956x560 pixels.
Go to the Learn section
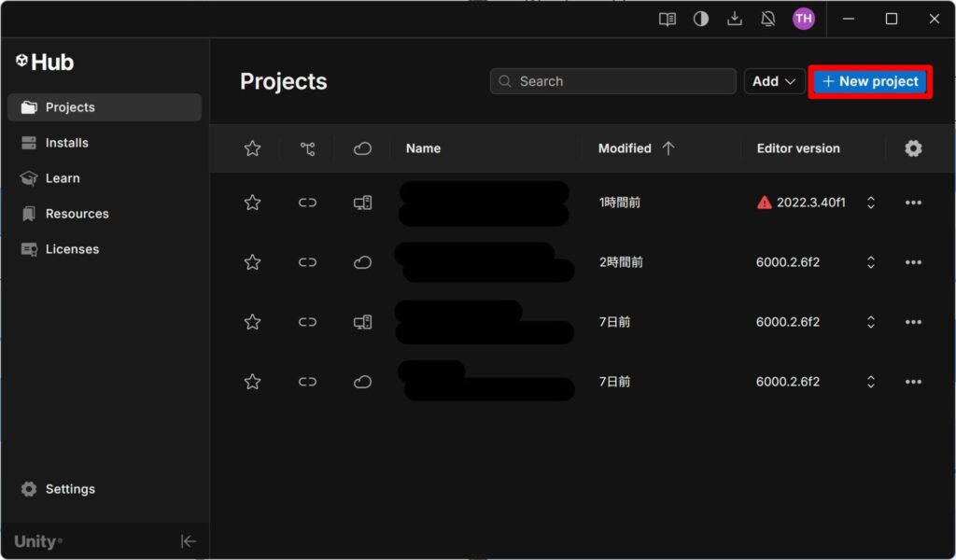click(63, 178)
